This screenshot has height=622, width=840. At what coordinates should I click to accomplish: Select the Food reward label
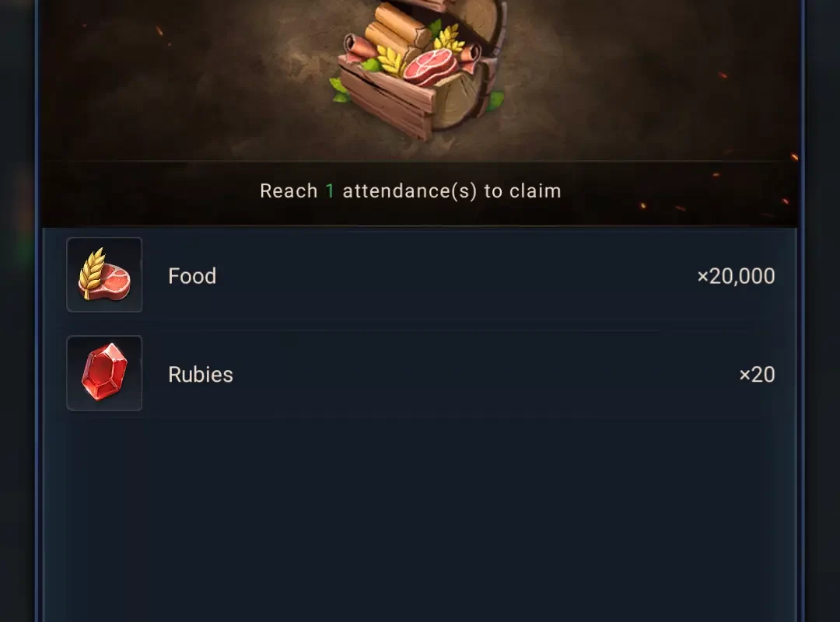click(192, 276)
